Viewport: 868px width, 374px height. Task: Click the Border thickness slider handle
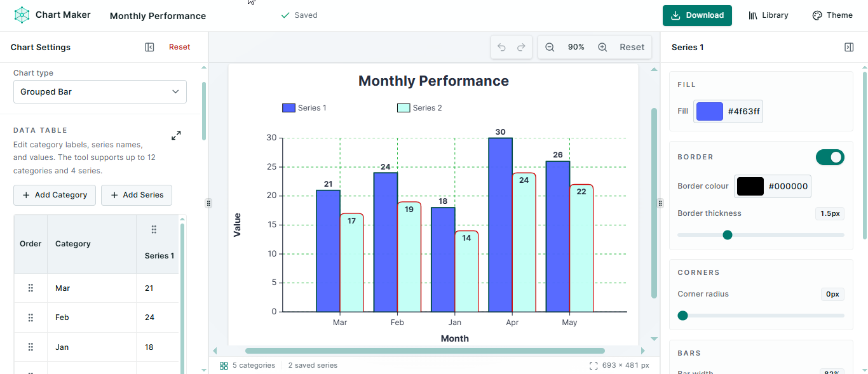728,235
